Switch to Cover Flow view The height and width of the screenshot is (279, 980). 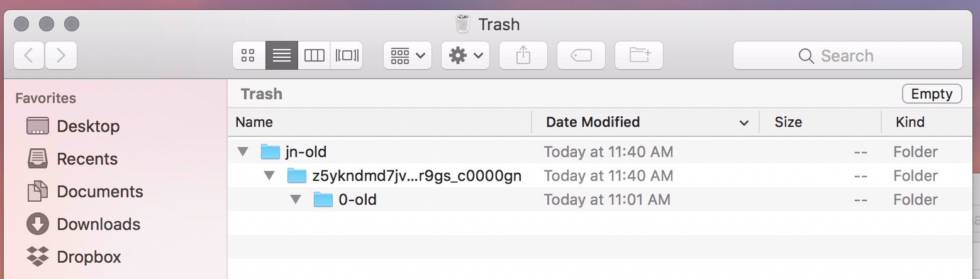point(347,55)
